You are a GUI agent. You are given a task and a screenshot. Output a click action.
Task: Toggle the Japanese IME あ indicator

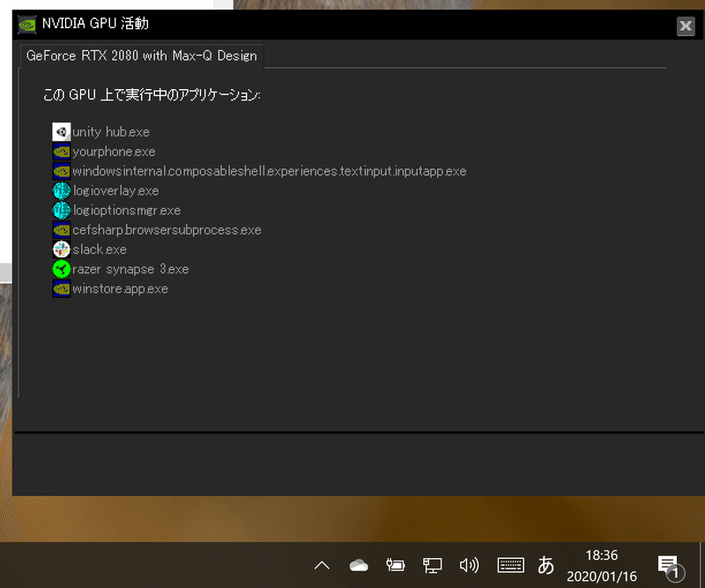click(545, 565)
